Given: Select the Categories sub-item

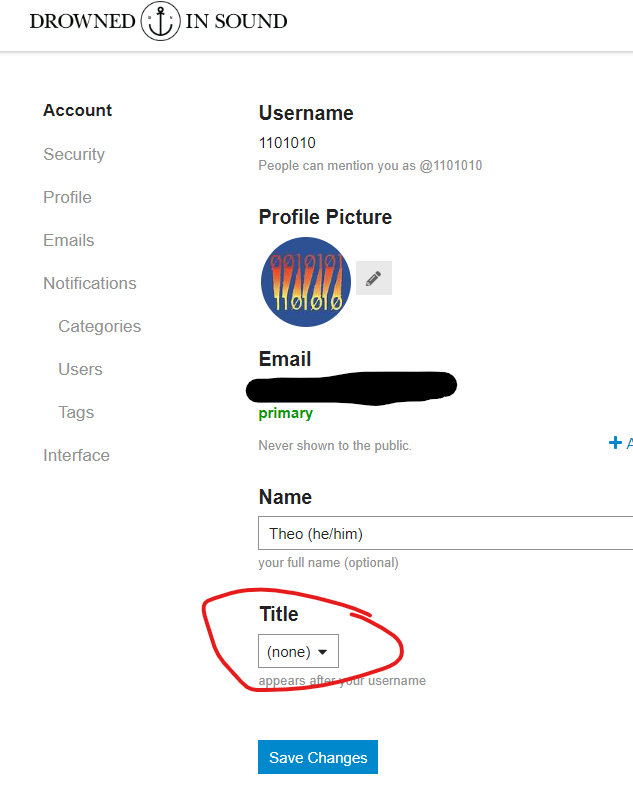Looking at the screenshot, I should (100, 326).
